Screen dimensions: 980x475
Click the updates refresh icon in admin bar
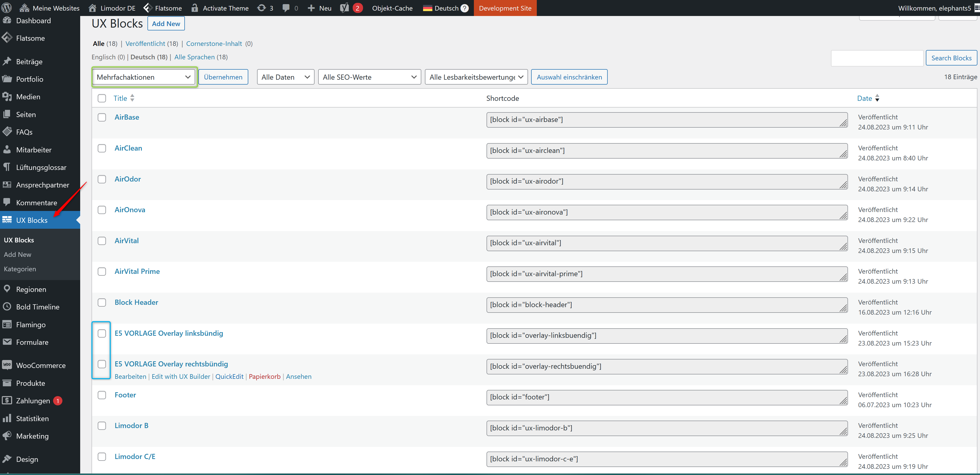point(261,8)
